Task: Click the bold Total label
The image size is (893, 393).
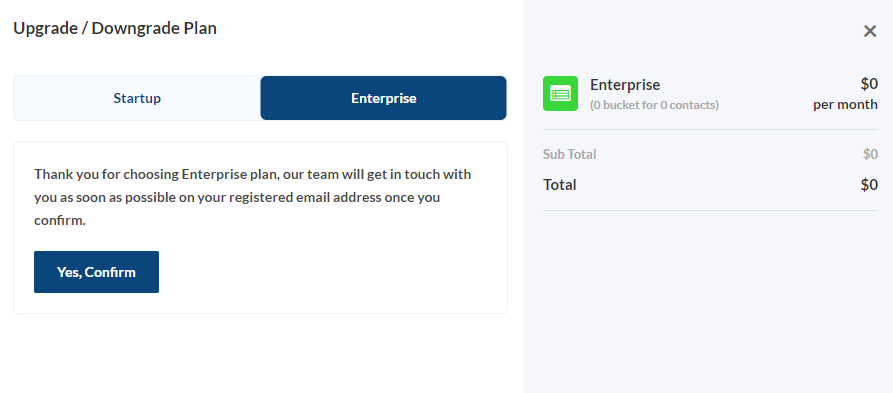Action: [x=559, y=185]
